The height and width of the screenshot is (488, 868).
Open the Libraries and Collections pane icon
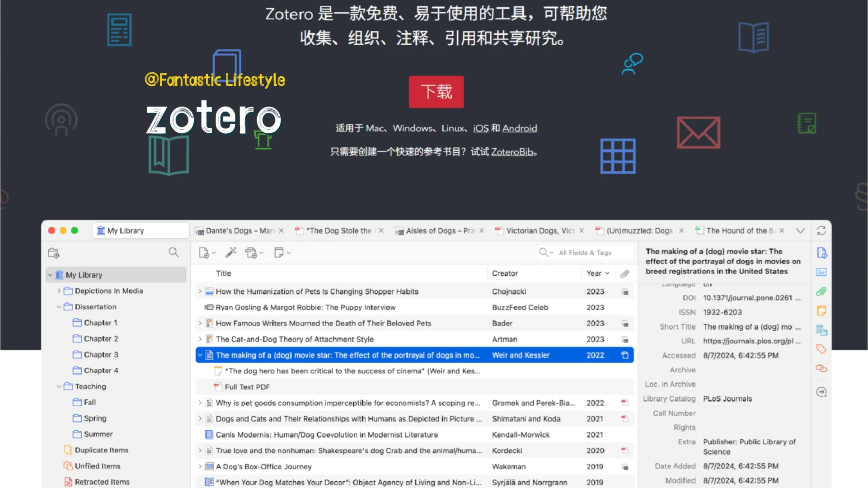pos(821,330)
